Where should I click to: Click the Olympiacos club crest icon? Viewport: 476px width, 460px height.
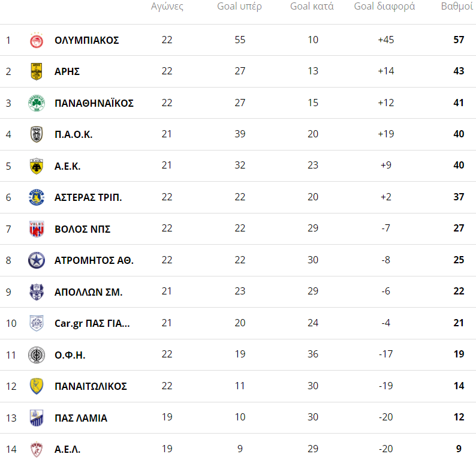click(37, 40)
